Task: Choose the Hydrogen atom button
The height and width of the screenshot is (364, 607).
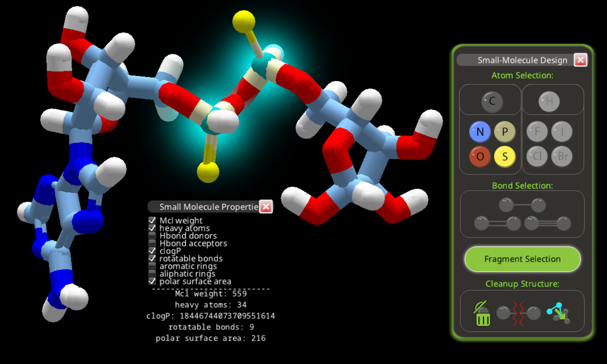Action: (x=549, y=101)
